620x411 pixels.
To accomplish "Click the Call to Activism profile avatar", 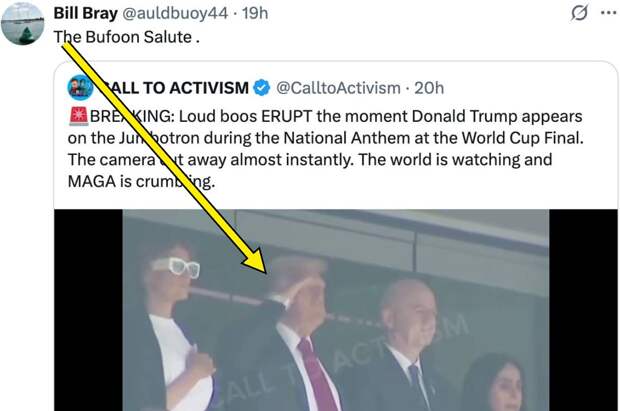I will click(80, 88).
